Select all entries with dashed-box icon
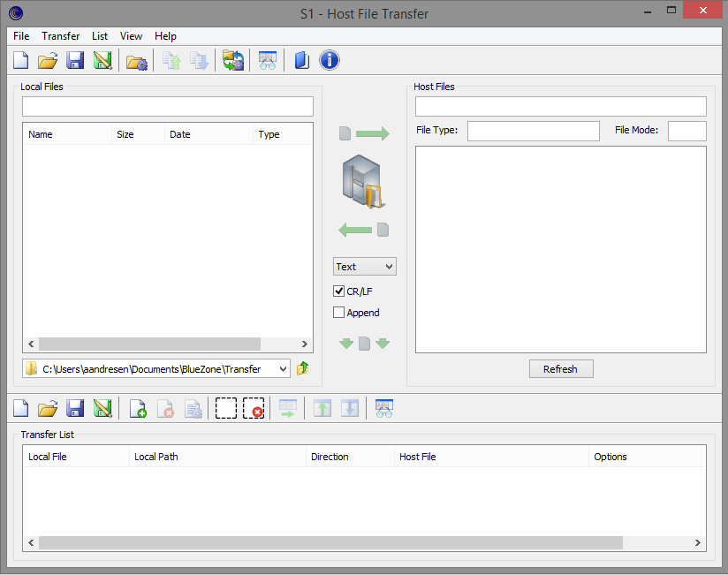The image size is (728, 575). [x=226, y=408]
